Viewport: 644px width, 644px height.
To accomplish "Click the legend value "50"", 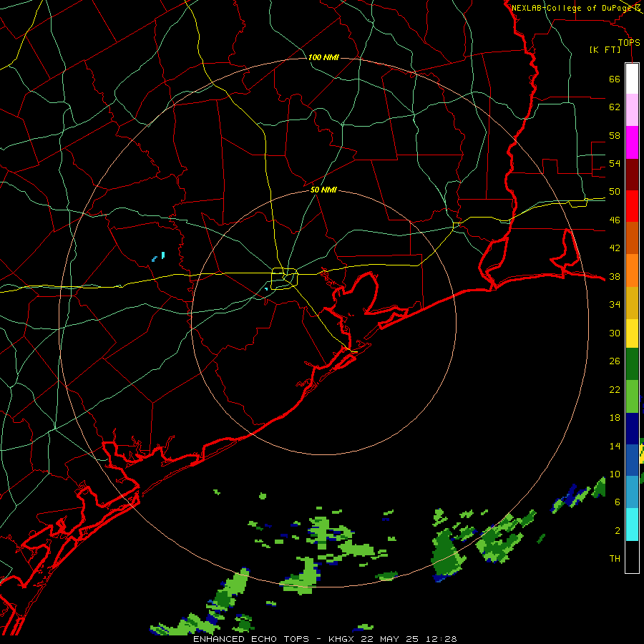I will point(615,192).
